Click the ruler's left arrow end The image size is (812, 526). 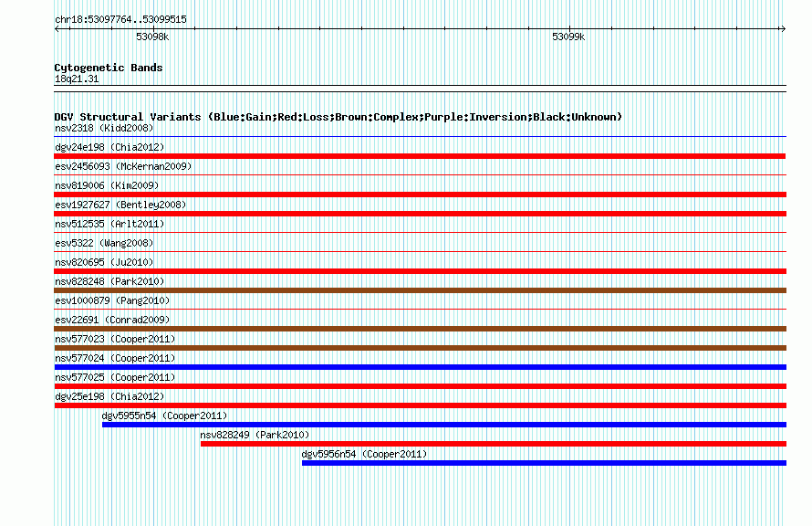click(57, 28)
